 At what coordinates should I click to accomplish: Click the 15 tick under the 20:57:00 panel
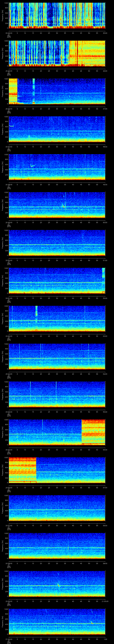tap(33, 526)
